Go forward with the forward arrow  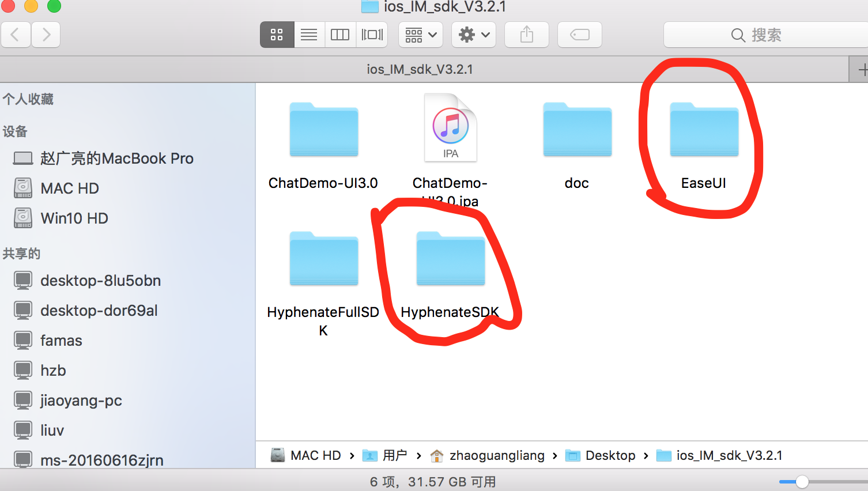[x=46, y=35]
